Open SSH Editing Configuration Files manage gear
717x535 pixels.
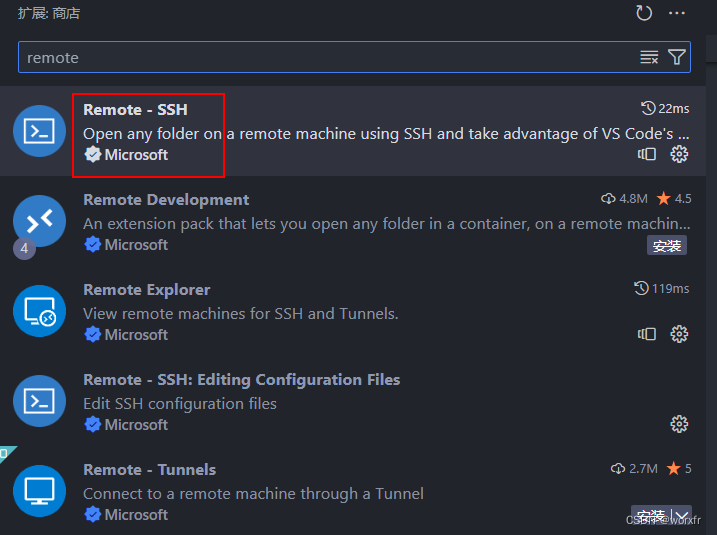[679, 424]
